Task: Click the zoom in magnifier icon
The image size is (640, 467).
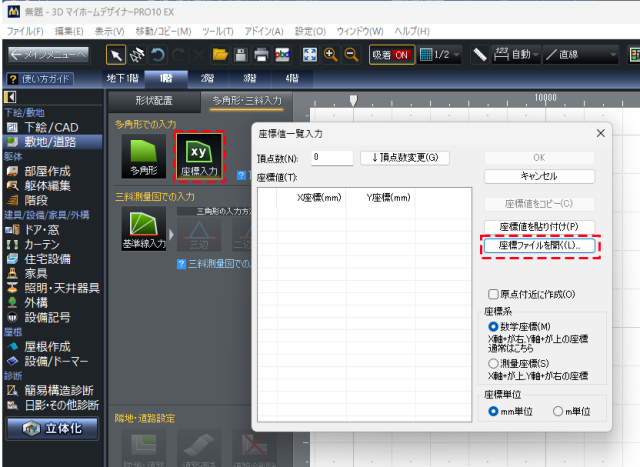Action: pos(330,55)
